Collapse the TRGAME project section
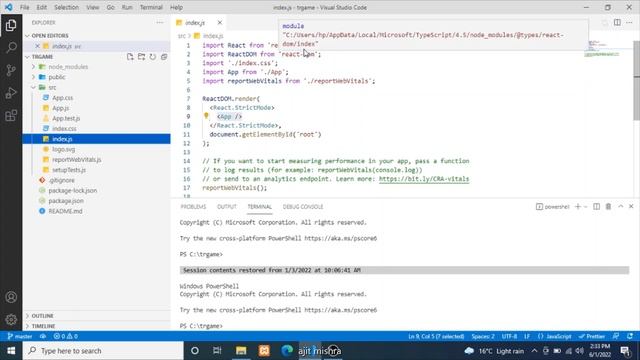 coord(42,57)
